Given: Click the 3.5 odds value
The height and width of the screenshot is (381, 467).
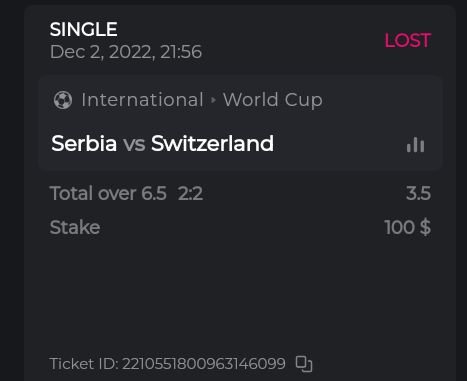Looking at the screenshot, I should 418,193.
